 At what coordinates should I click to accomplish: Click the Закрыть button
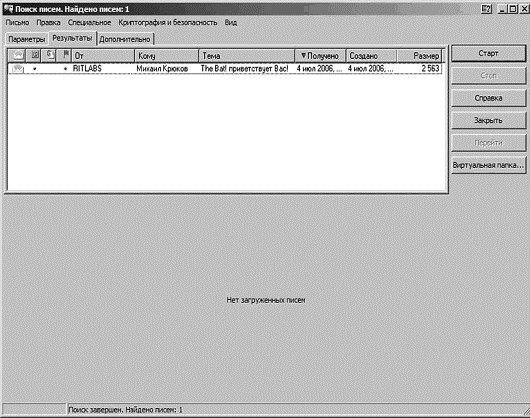tap(488, 120)
